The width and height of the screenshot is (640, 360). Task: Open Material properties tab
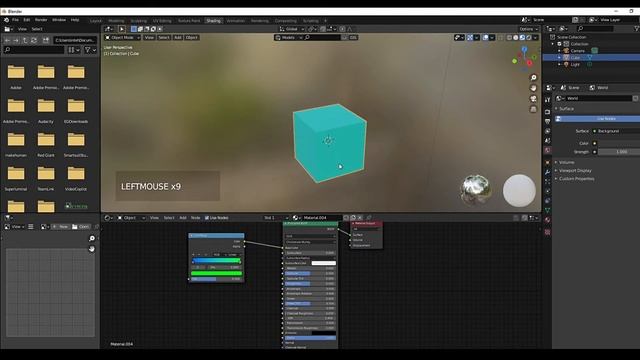point(547,220)
